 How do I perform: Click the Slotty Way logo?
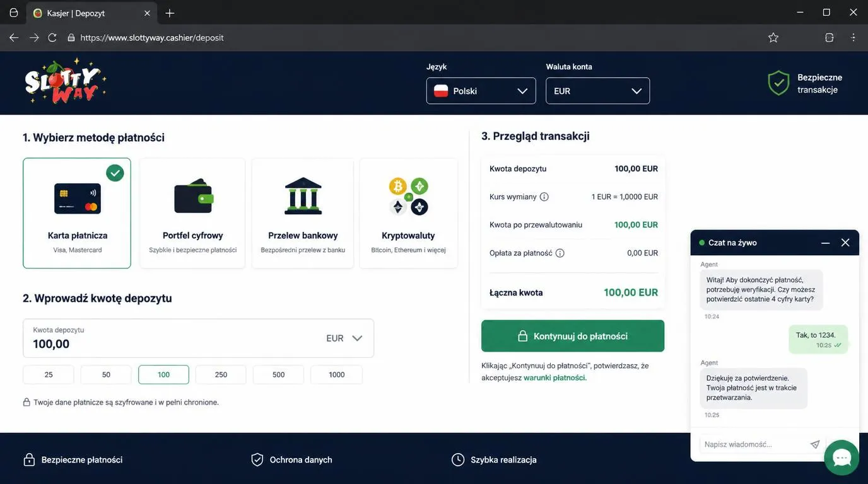pyautogui.click(x=66, y=81)
